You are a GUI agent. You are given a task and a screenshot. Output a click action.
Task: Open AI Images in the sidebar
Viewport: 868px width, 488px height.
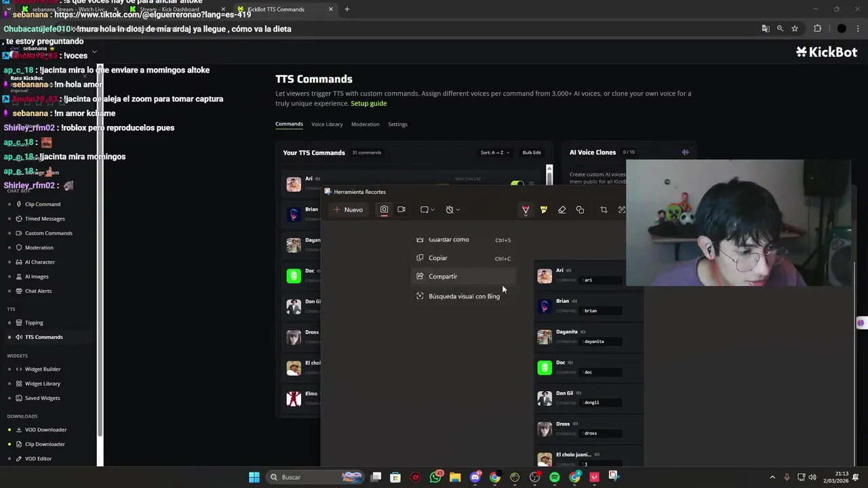pyautogui.click(x=37, y=277)
